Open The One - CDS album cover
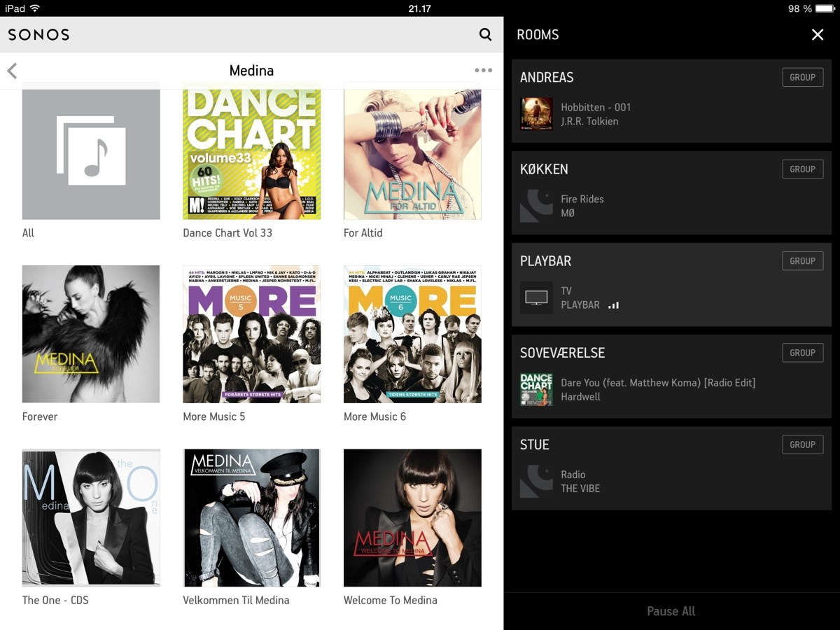Image resolution: width=840 pixels, height=630 pixels. click(91, 518)
